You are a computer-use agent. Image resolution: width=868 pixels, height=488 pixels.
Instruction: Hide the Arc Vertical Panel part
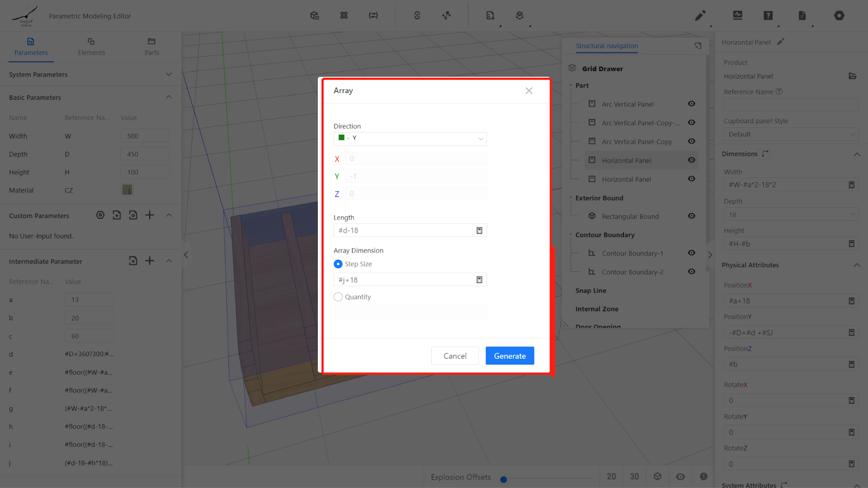pos(691,104)
